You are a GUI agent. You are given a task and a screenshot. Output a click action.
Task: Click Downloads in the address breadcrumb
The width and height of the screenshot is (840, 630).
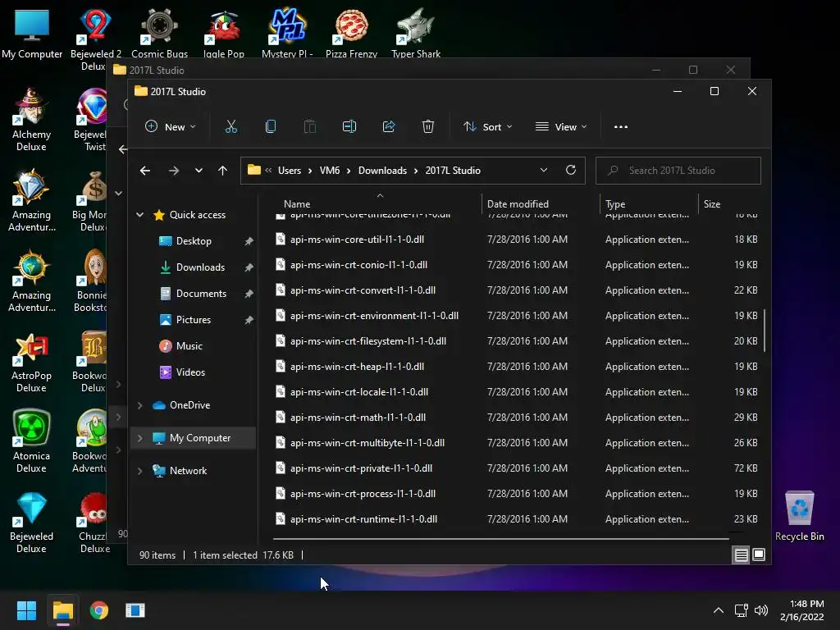pos(382,171)
